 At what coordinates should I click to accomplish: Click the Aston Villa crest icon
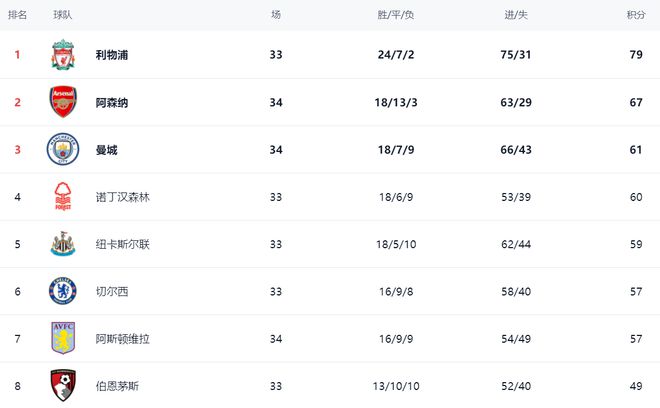tap(63, 338)
